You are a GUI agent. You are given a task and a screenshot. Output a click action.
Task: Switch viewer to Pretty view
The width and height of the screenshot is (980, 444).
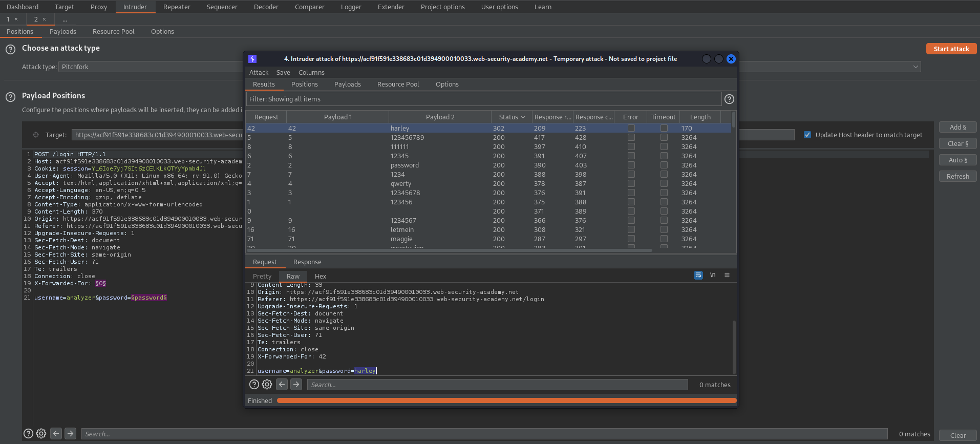pos(262,276)
